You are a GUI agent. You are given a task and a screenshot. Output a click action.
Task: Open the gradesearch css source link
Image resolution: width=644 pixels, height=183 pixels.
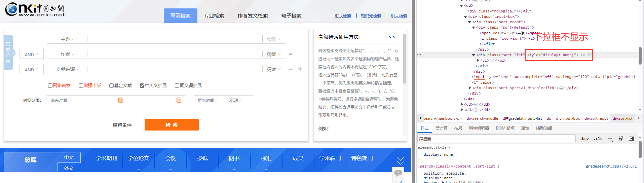(x=611, y=166)
